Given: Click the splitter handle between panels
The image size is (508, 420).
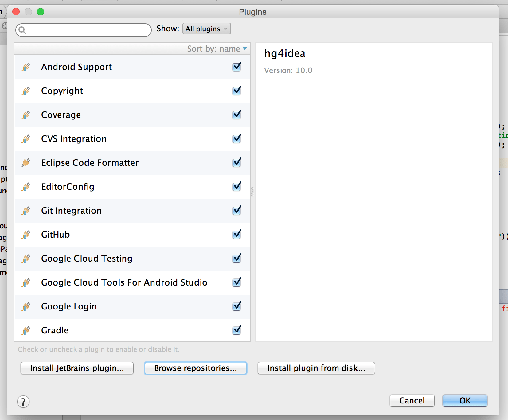Looking at the screenshot, I should tap(252, 192).
